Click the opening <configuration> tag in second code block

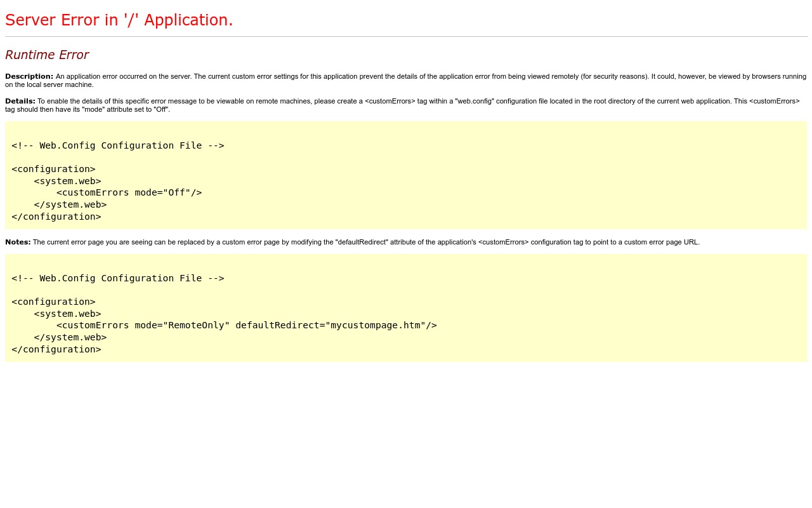pos(53,302)
